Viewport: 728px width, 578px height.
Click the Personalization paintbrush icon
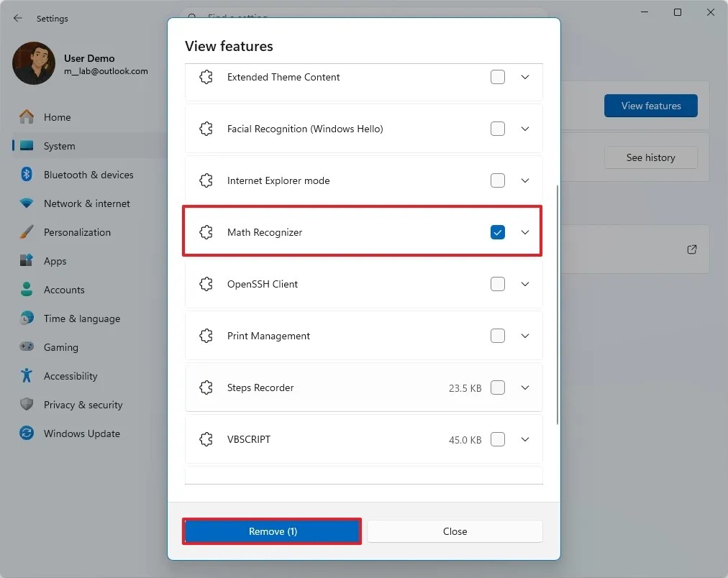pyautogui.click(x=27, y=232)
